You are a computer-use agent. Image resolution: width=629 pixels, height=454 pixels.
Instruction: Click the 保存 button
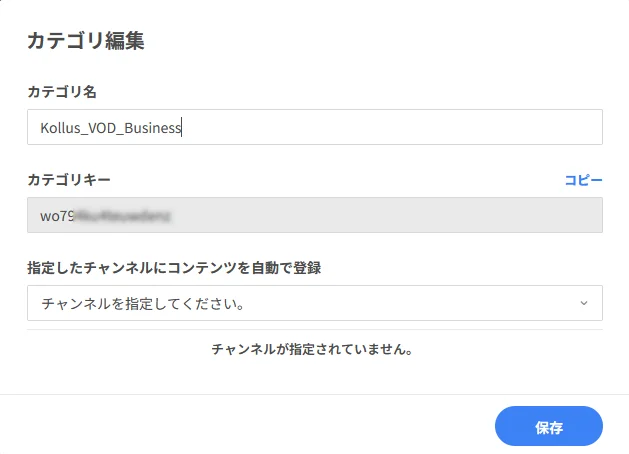click(x=549, y=426)
